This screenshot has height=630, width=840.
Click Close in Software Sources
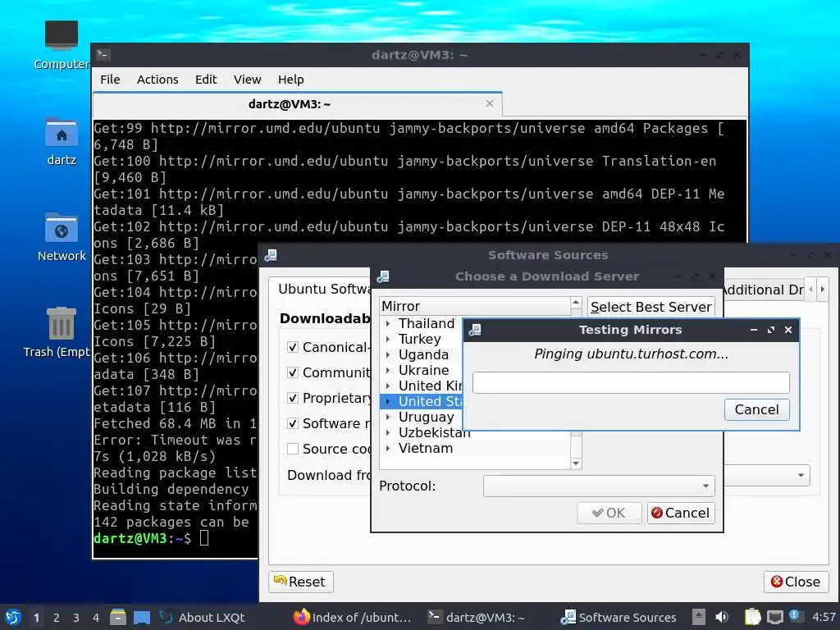coord(796,582)
